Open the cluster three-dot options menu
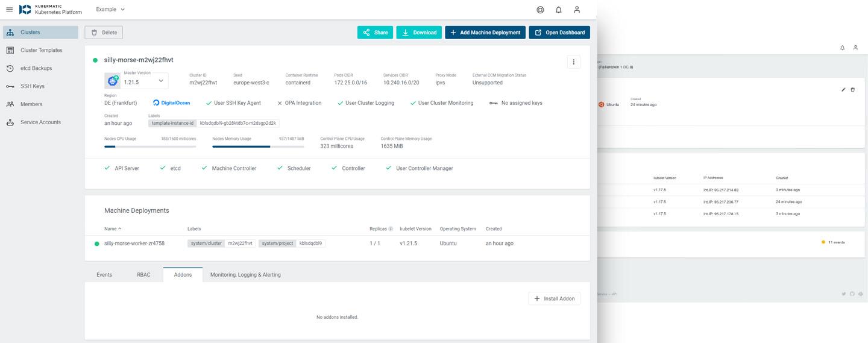This screenshot has width=868, height=343. click(x=573, y=61)
